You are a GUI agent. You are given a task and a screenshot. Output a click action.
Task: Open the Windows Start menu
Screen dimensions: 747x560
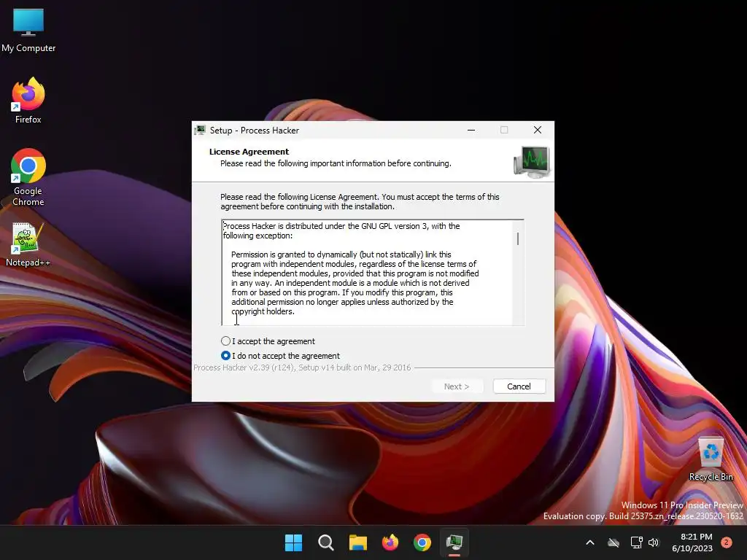pyautogui.click(x=293, y=542)
